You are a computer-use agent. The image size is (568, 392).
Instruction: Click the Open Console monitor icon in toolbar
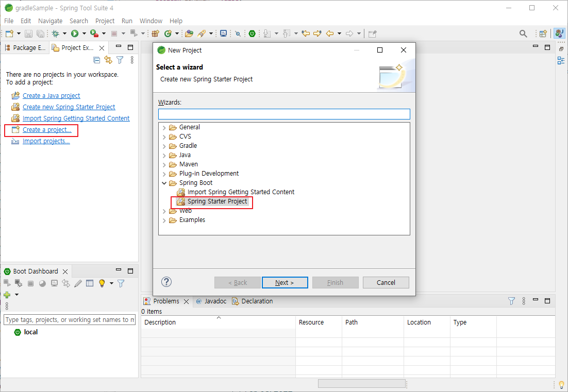(224, 33)
